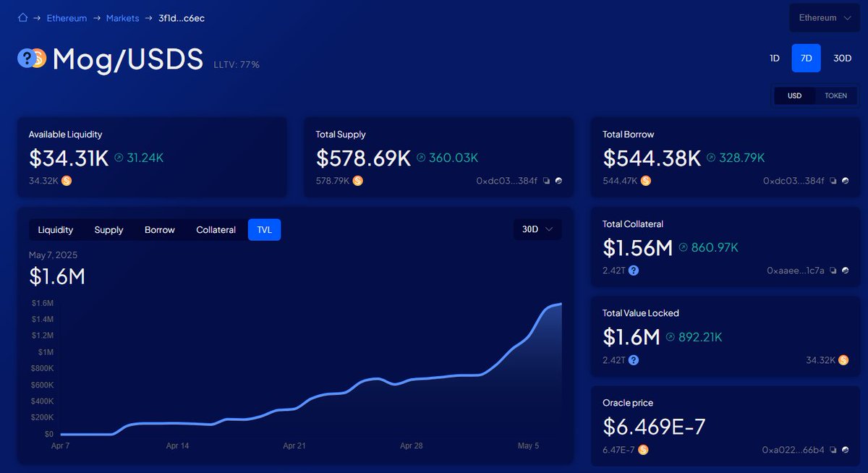Select the 30D timeframe at top right
The height and width of the screenshot is (473, 868).
tap(842, 58)
